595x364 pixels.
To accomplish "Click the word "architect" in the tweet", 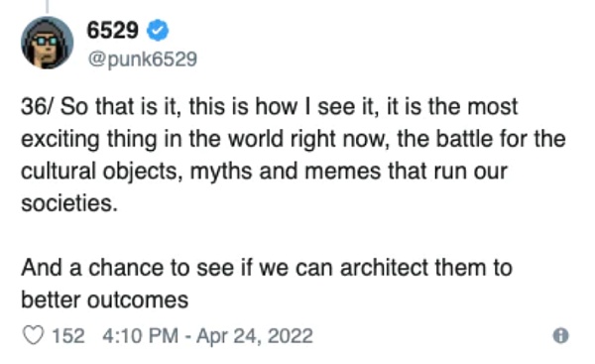I will click(384, 268).
